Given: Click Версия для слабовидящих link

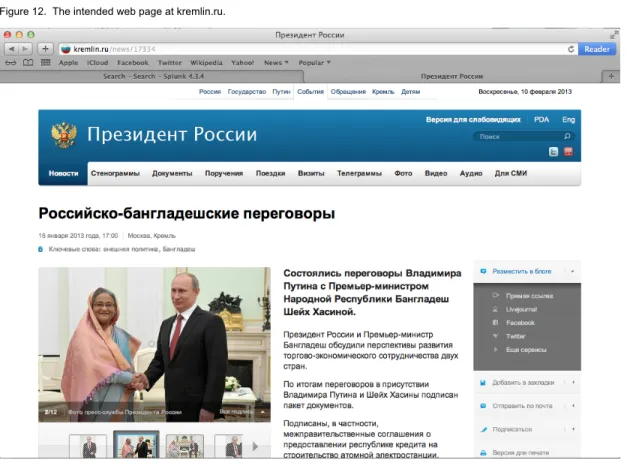Looking at the screenshot, I should [473, 120].
